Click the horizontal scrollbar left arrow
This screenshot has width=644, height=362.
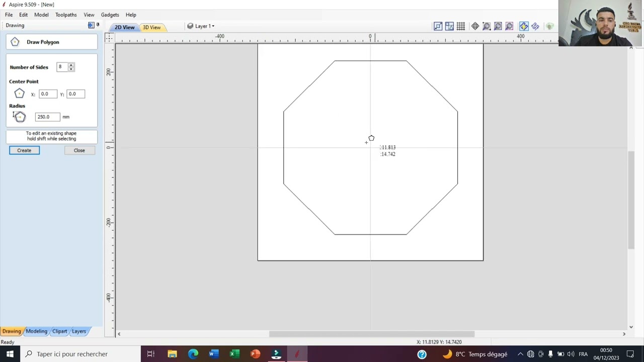click(x=119, y=334)
